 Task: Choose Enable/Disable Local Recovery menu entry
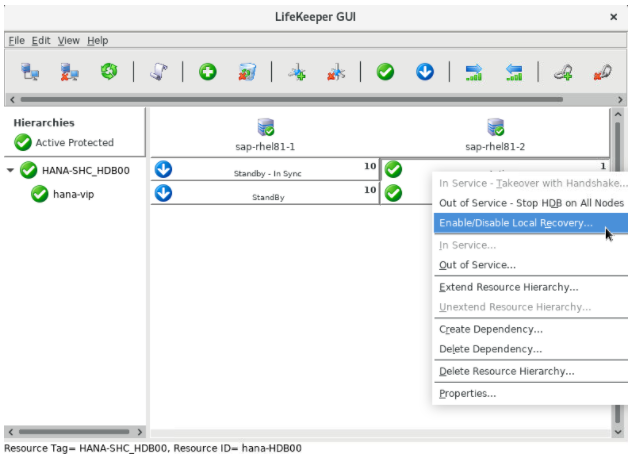(531, 223)
